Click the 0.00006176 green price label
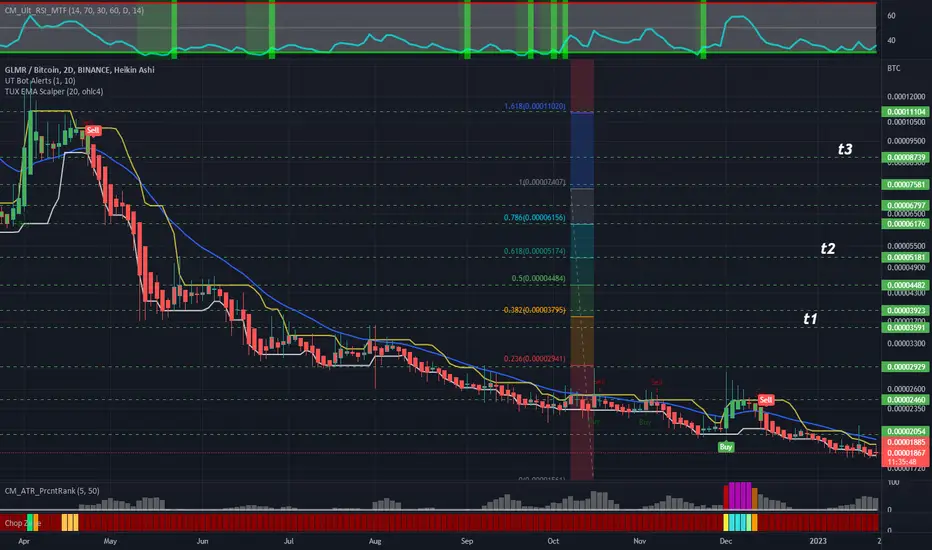 point(906,224)
